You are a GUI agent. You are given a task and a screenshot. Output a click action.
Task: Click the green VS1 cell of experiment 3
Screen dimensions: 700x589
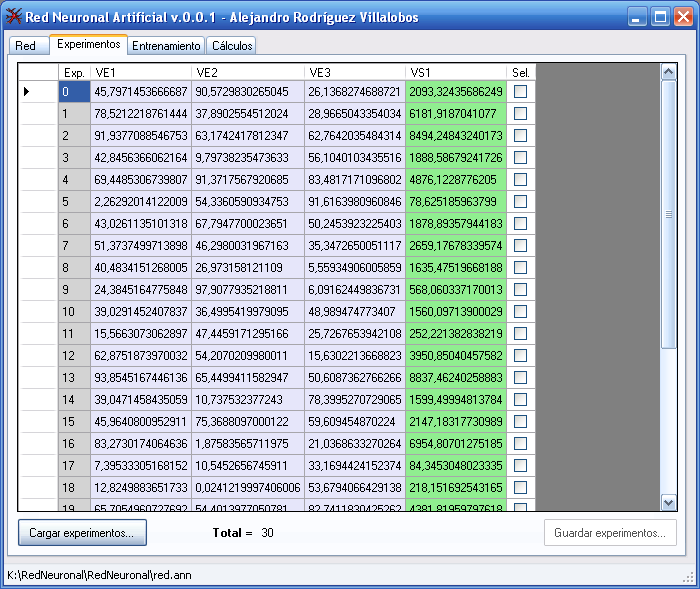coord(455,158)
